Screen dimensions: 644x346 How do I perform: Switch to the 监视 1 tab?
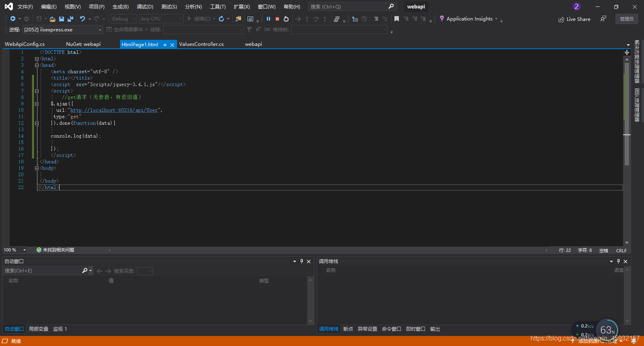point(60,329)
